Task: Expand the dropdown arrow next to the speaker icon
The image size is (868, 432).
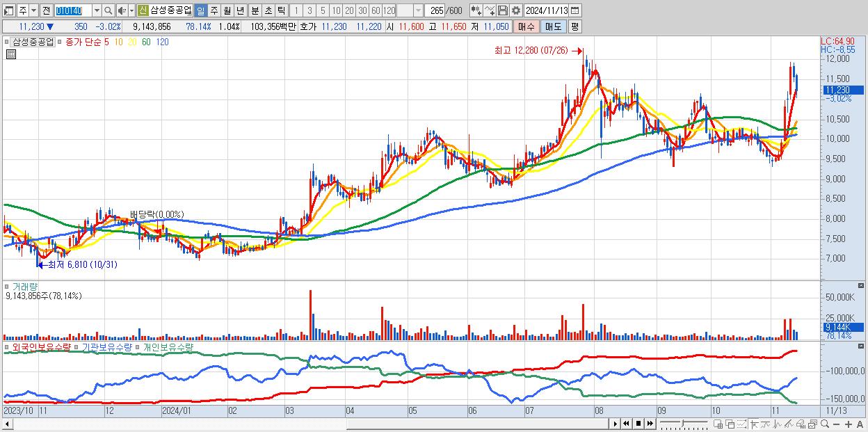Action: click(131, 10)
